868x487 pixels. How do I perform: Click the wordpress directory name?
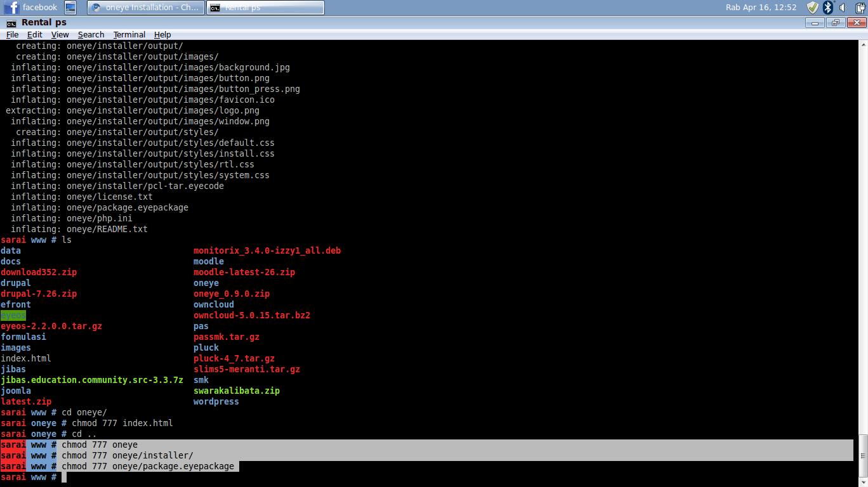[x=216, y=401]
